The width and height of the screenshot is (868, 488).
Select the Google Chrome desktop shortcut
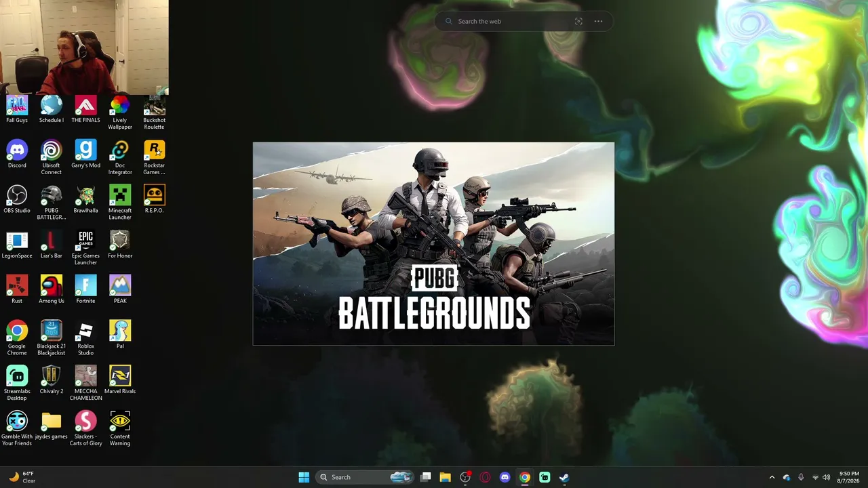(17, 339)
